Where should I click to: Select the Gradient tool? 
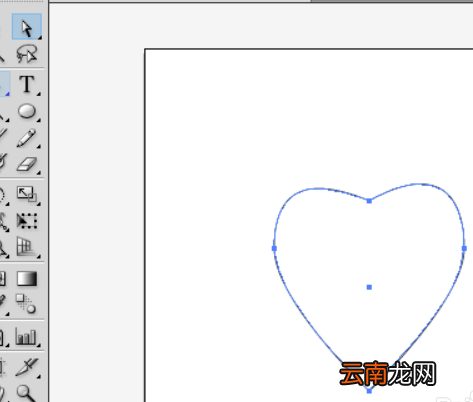[27, 279]
